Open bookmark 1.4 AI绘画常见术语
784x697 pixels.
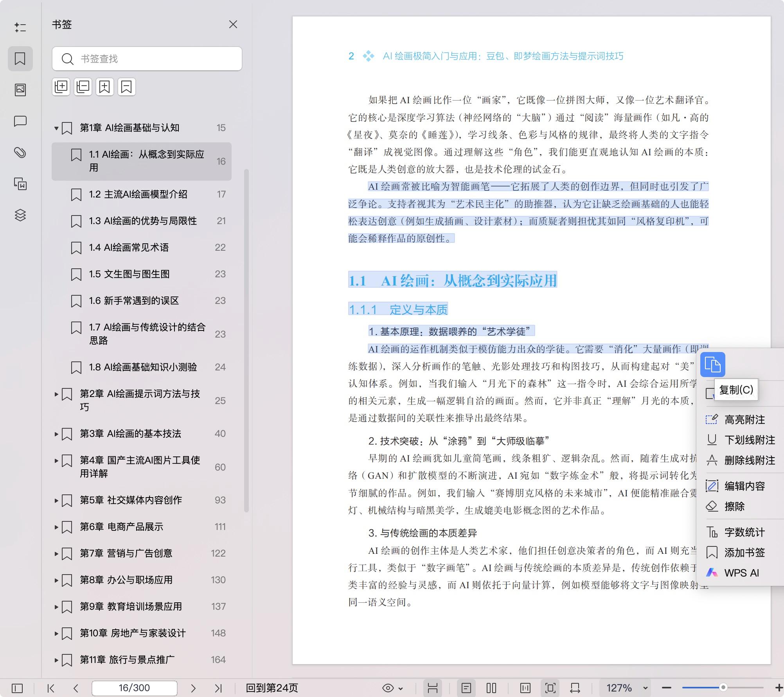129,248
